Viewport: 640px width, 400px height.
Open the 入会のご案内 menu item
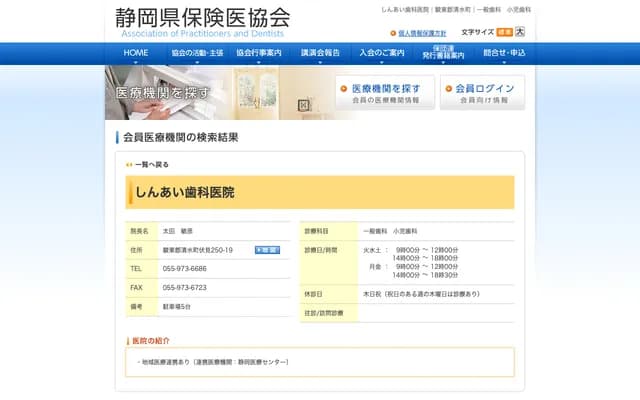[x=382, y=53]
